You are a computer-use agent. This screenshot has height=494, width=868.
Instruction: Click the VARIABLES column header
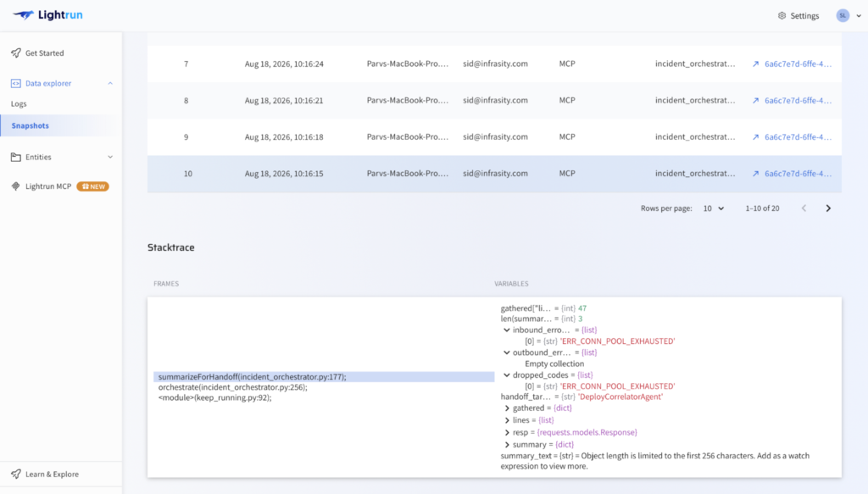[511, 284]
